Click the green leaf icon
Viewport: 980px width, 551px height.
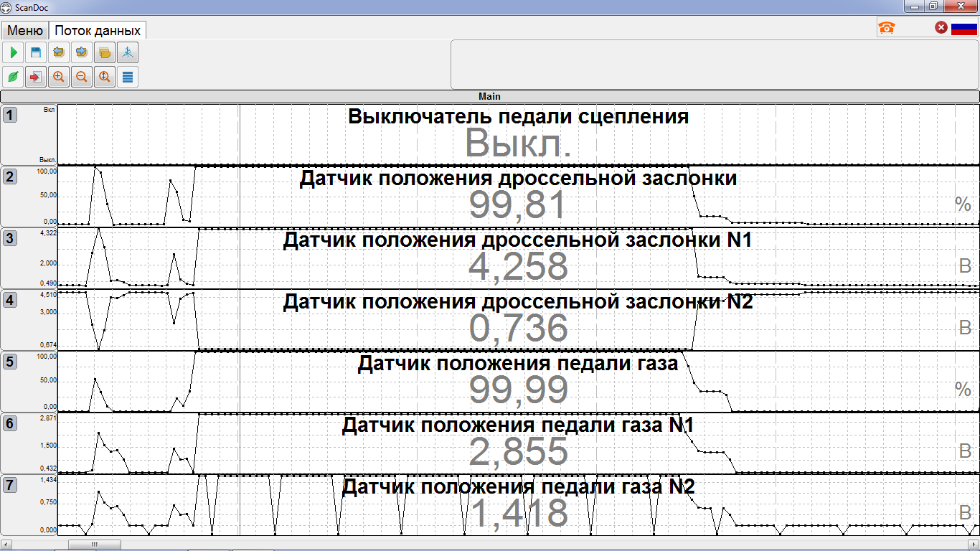[x=14, y=77]
